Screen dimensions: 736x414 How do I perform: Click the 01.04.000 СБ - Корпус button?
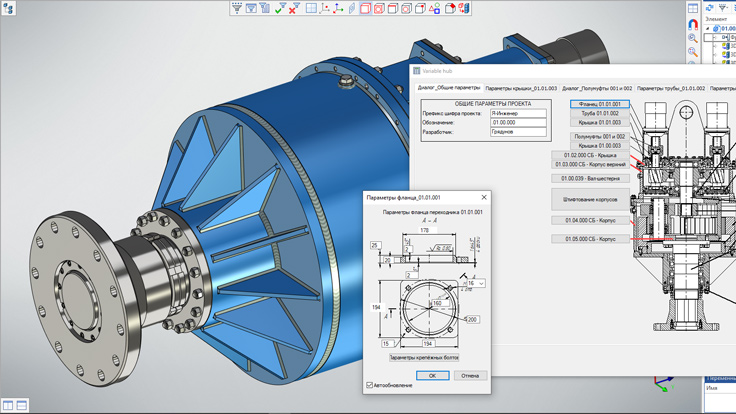point(590,220)
